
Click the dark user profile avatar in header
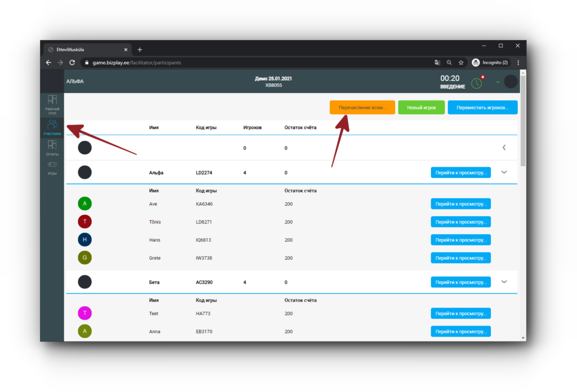point(511,82)
